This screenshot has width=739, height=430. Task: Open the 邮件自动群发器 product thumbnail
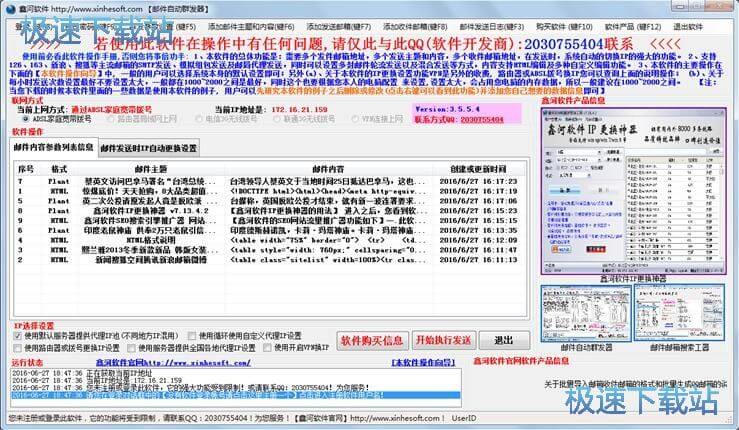[x=586, y=313]
